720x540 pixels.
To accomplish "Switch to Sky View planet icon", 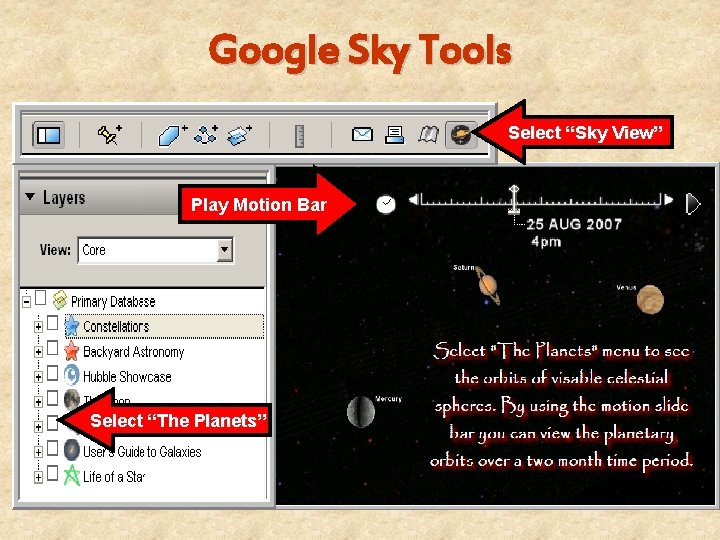I will coord(461,135).
